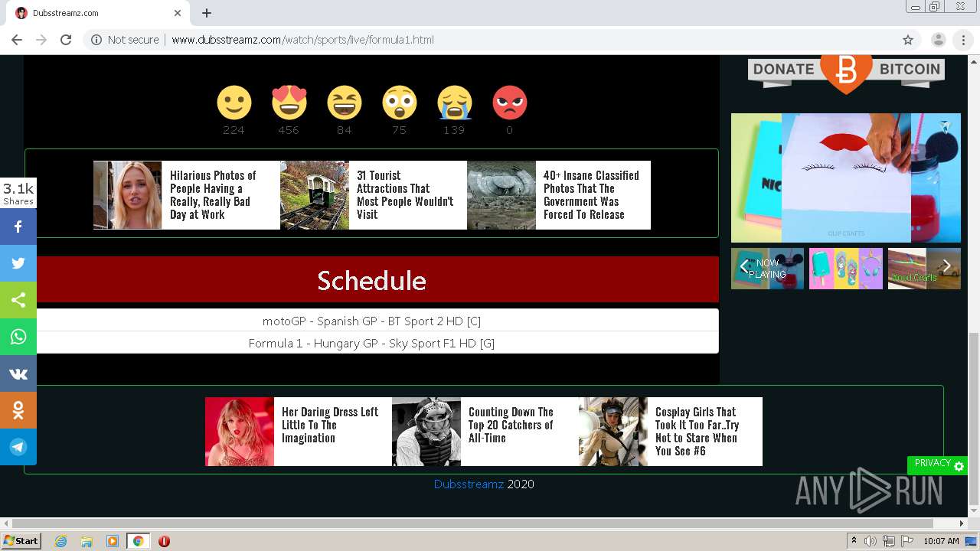The height and width of the screenshot is (551, 980).
Task: Share the page via WhatsApp
Action: [18, 337]
